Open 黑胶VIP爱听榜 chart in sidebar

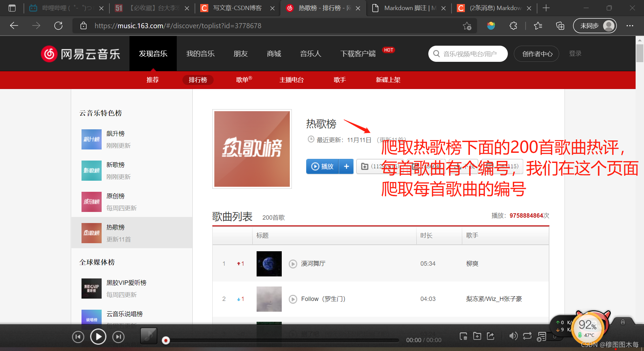tap(126, 283)
